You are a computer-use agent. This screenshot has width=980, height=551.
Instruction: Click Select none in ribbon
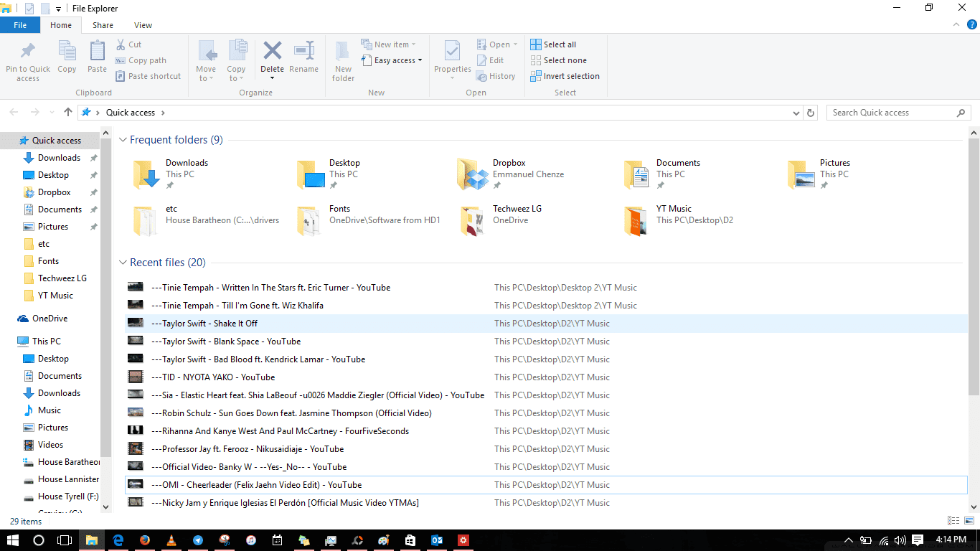click(558, 60)
